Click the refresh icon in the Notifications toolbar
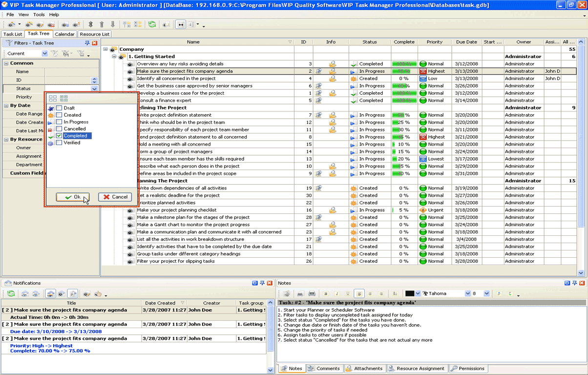This screenshot has height=375, width=588. (x=11, y=294)
